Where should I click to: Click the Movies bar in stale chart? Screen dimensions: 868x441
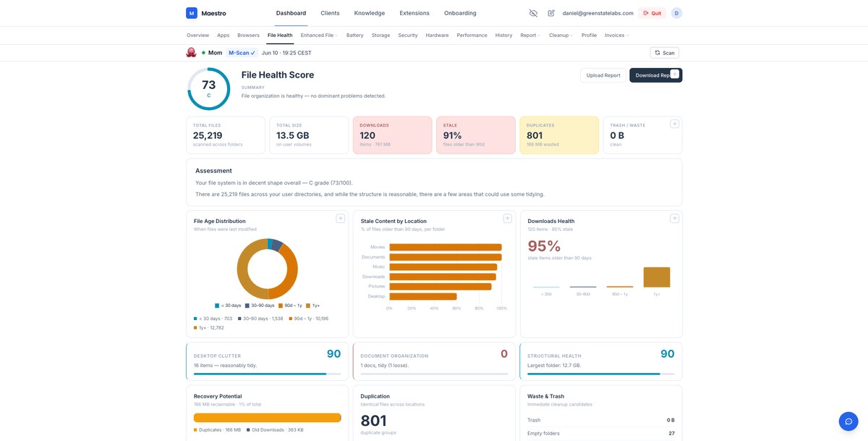point(445,247)
